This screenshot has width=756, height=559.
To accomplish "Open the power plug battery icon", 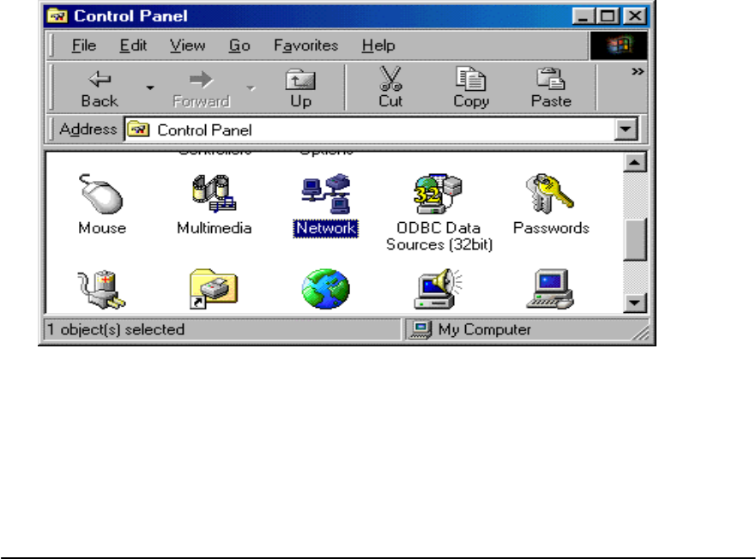I will 100,289.
